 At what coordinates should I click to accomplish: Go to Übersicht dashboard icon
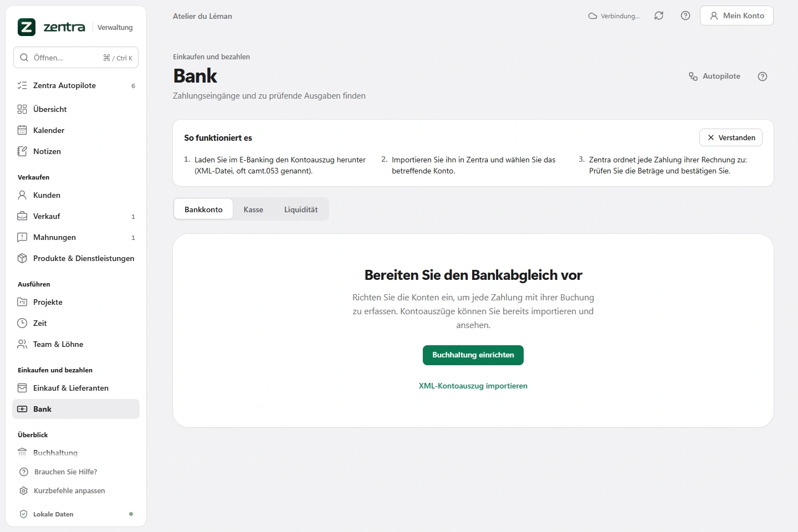(22, 109)
